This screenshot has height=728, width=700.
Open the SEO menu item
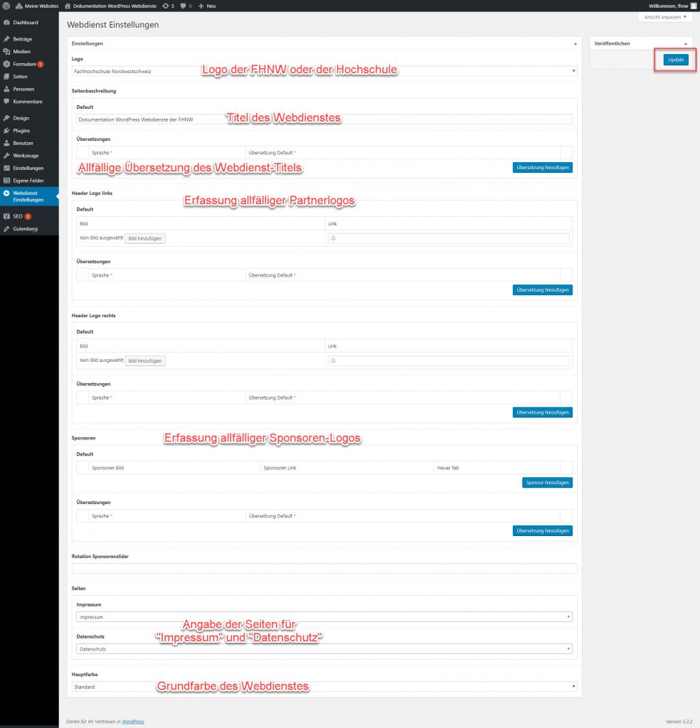click(18, 216)
